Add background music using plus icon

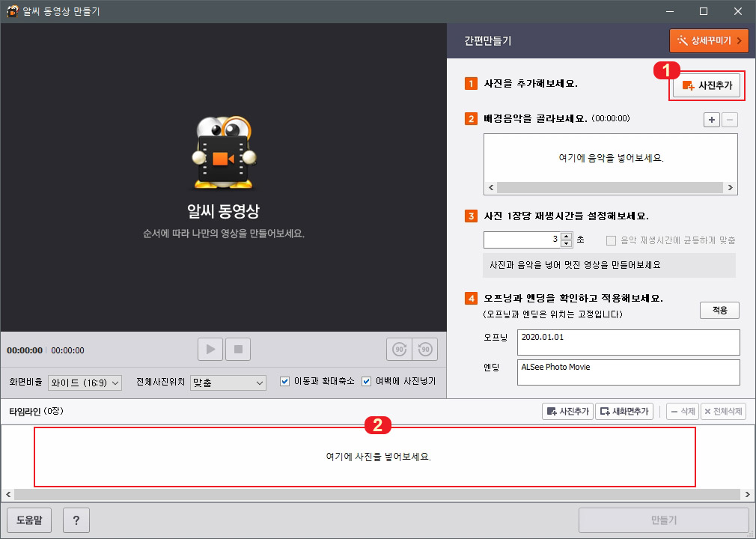point(711,120)
